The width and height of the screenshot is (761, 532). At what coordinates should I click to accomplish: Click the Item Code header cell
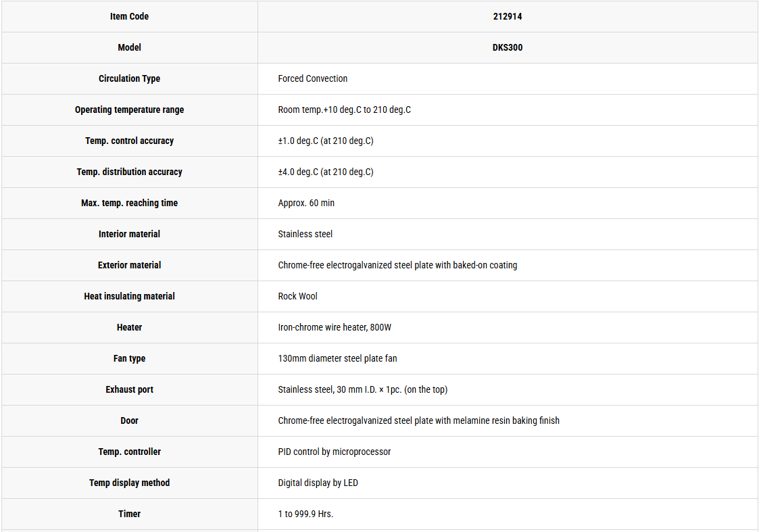pos(130,16)
